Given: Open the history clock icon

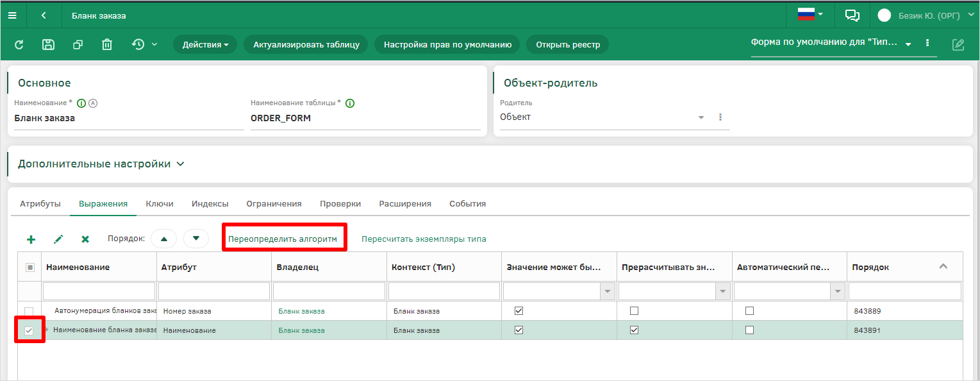Looking at the screenshot, I should [x=138, y=44].
